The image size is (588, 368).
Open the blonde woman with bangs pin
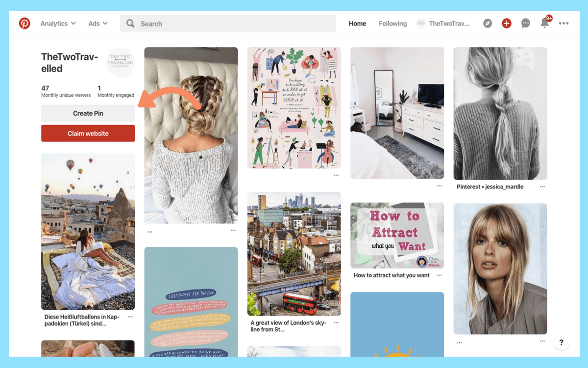coord(500,269)
